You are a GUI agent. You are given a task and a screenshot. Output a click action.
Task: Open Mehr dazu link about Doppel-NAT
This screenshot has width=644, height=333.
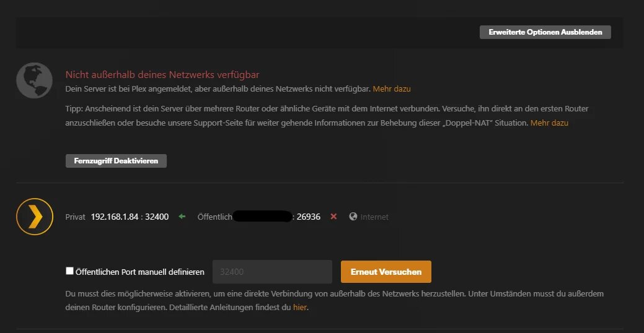click(x=549, y=123)
